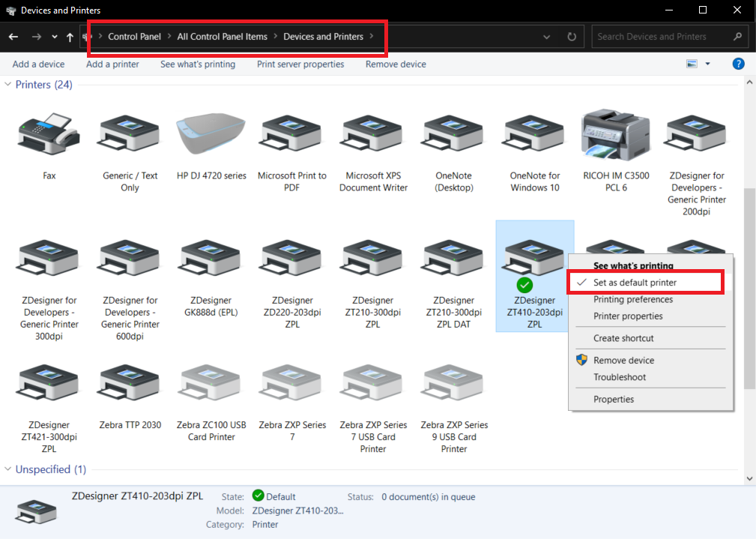Expand chevron after Control Panel breadcrumb
The width and height of the screenshot is (756, 539).
pos(169,36)
